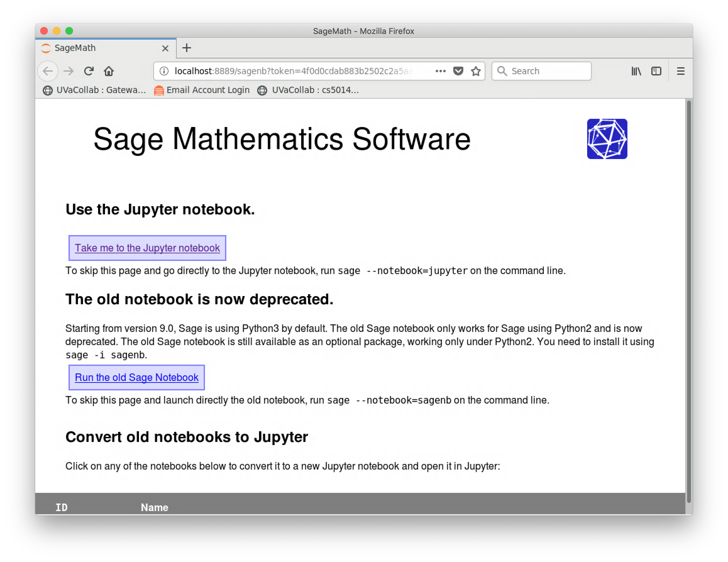Follow Take me to the Jupyter notebook link
This screenshot has width=728, height=562.
147,248
